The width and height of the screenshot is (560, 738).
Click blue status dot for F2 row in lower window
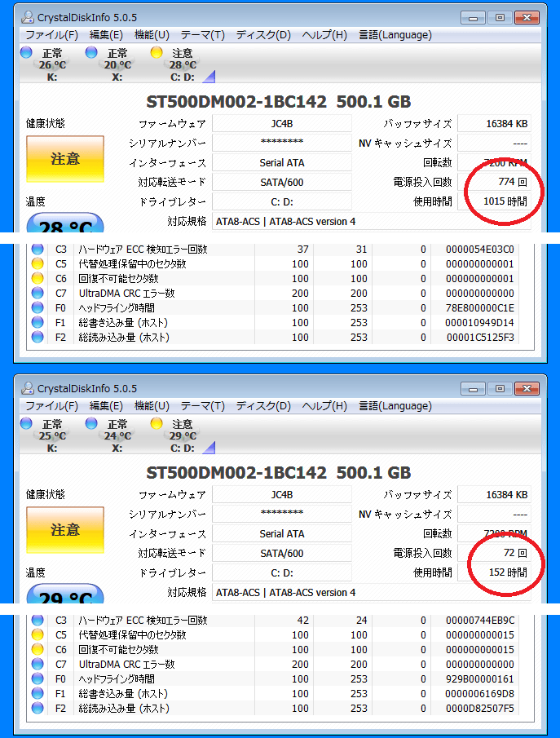click(x=37, y=708)
